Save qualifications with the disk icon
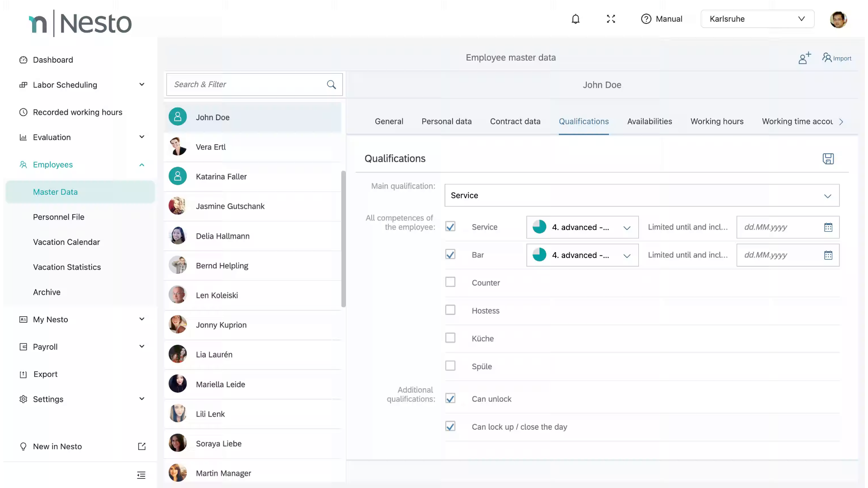This screenshot has height=488, width=868. (828, 159)
